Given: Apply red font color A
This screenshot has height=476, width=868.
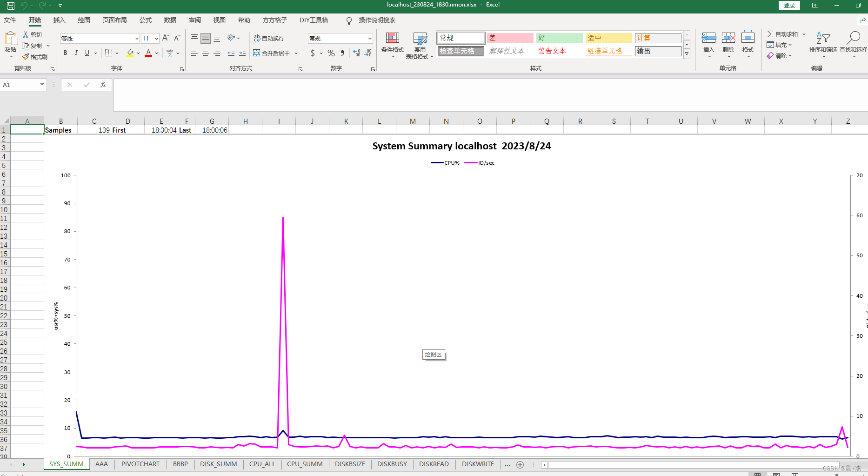Looking at the screenshot, I should click(148, 53).
